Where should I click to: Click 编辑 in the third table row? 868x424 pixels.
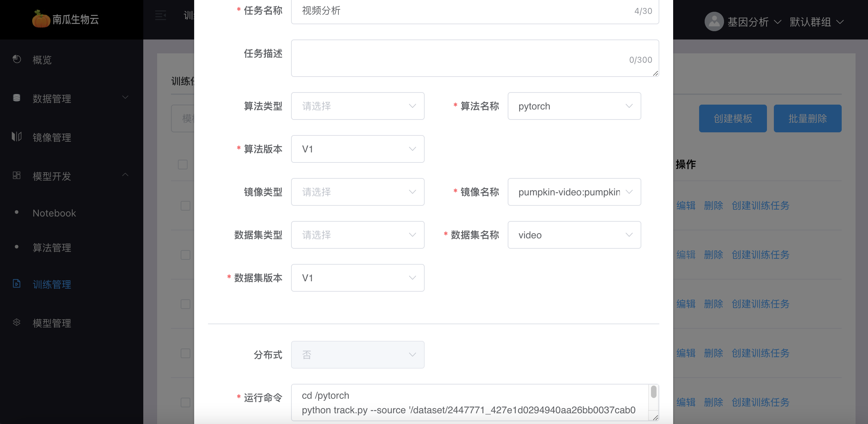pyautogui.click(x=686, y=304)
